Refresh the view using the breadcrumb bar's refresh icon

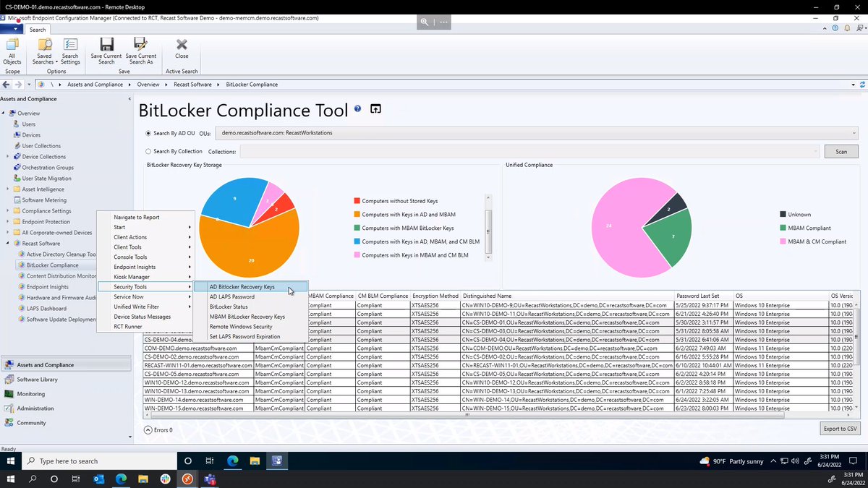[x=862, y=85]
